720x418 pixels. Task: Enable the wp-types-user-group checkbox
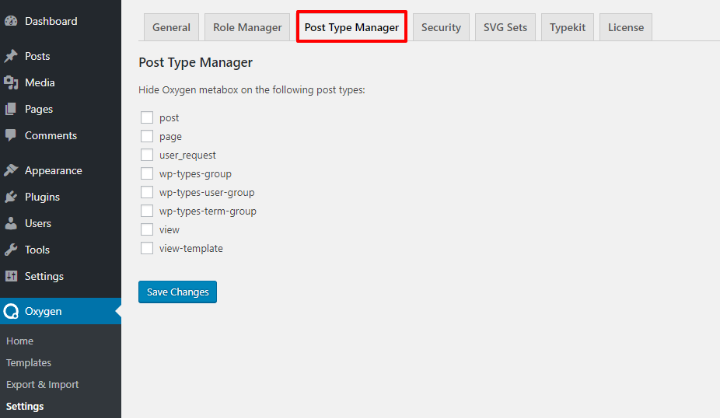147,192
